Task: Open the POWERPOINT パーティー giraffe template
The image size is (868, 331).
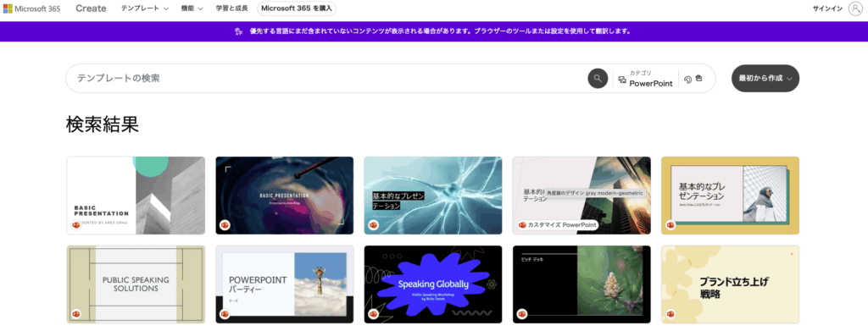Action: point(285,284)
